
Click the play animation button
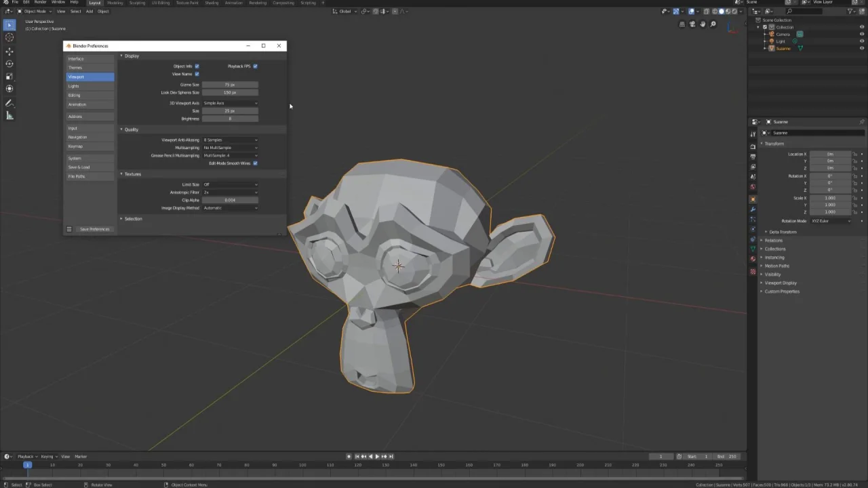click(x=377, y=456)
